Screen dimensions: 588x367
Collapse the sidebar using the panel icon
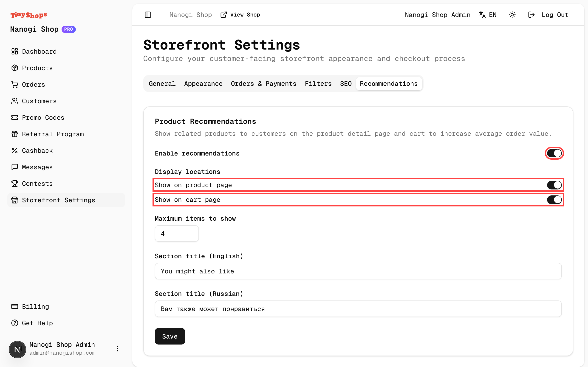pyautogui.click(x=148, y=15)
